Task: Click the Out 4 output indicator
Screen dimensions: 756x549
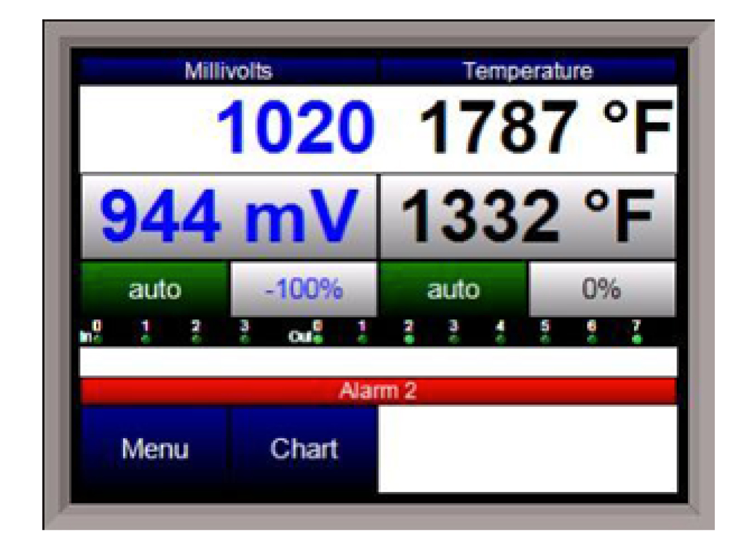Action: [x=500, y=338]
